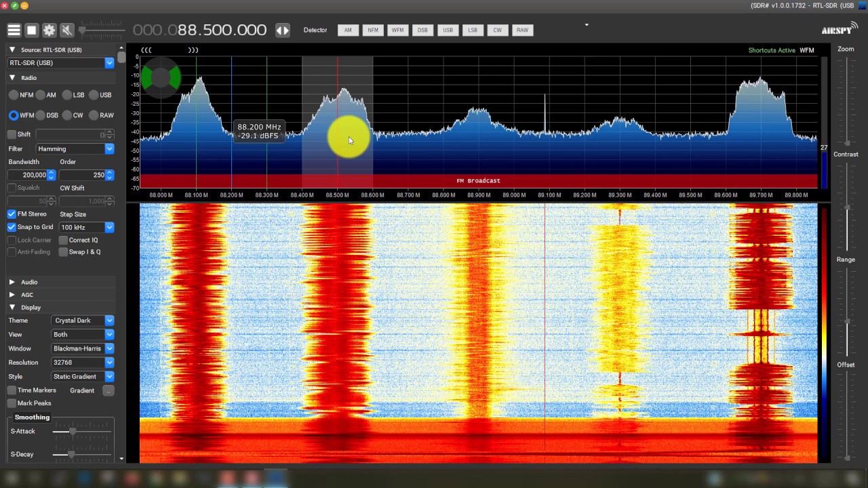This screenshot has width=868, height=488.
Task: Disable the FM Stereo checkbox
Action: [x=12, y=213]
